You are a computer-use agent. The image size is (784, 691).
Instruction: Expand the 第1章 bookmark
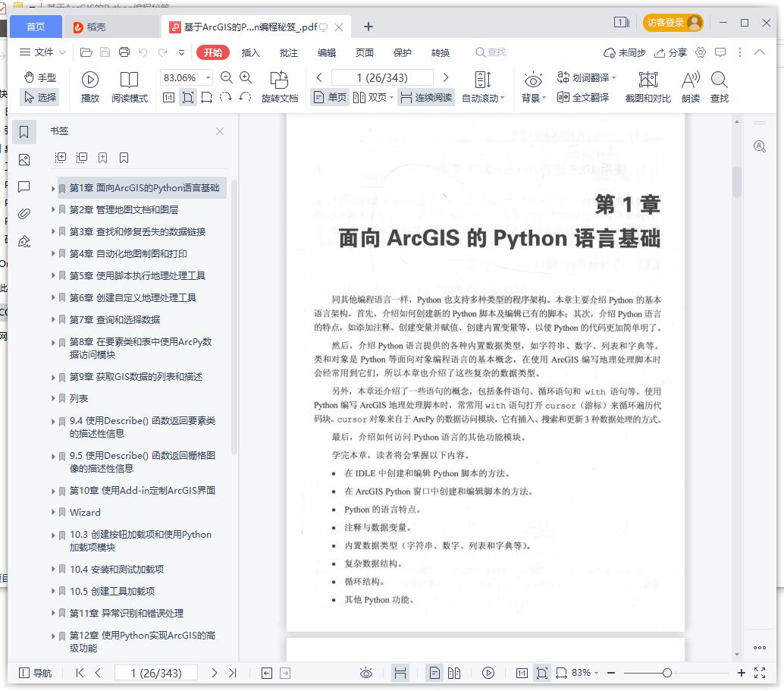tap(53, 188)
